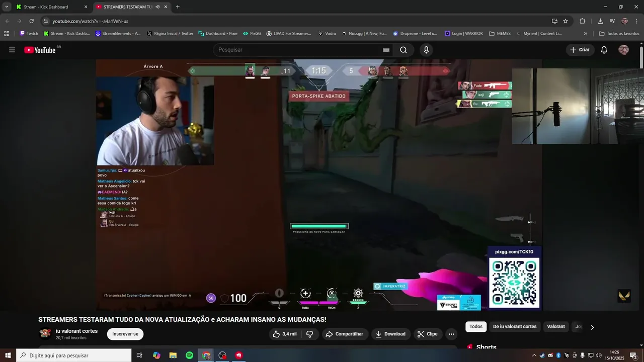Select the Todos filter chip
Image resolution: width=644 pixels, height=362 pixels.
(x=476, y=327)
